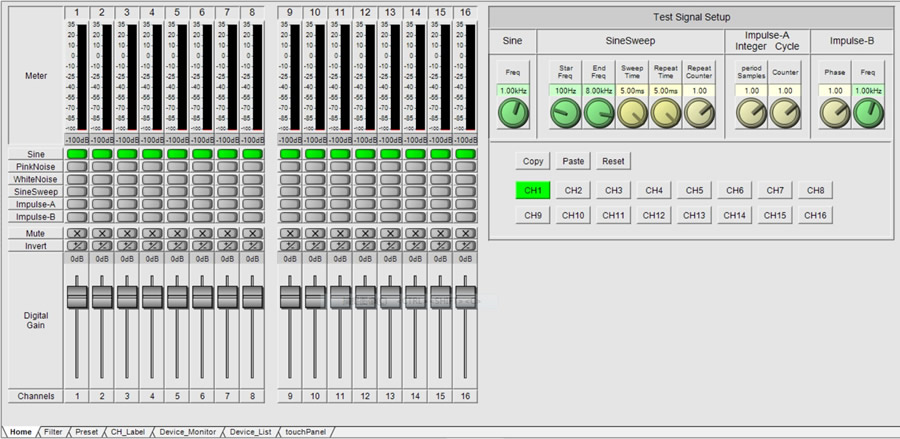
Task: Mute channel 3
Action: pyautogui.click(x=127, y=234)
